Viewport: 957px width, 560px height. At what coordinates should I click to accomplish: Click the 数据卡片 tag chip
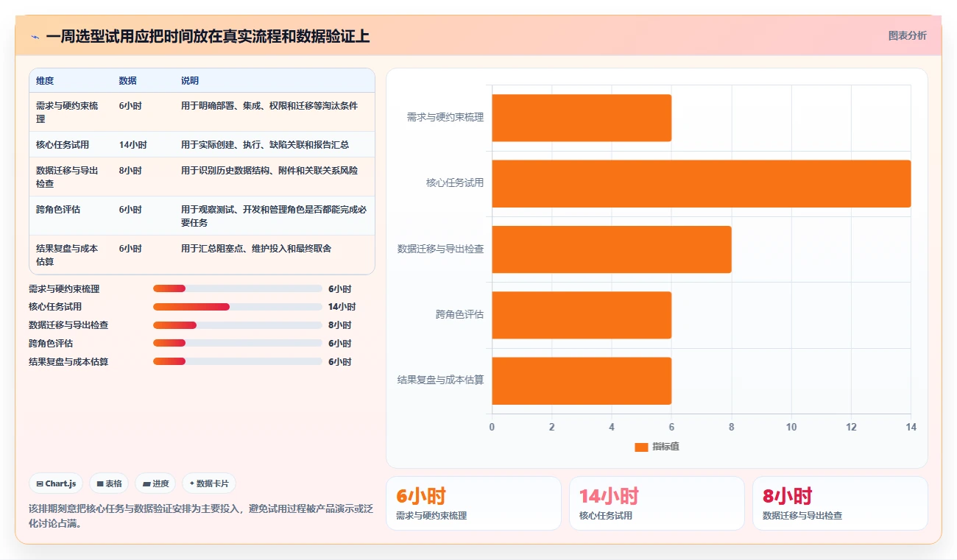point(209,483)
